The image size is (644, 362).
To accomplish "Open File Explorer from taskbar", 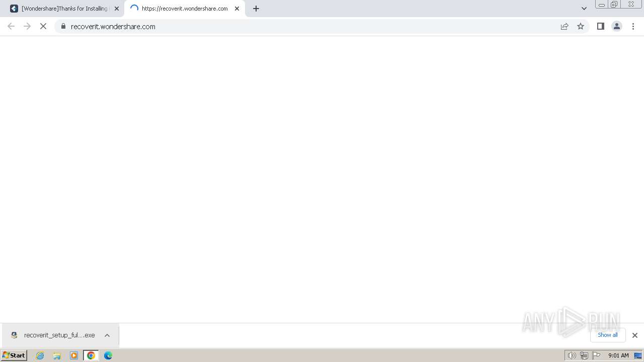I will point(57,355).
